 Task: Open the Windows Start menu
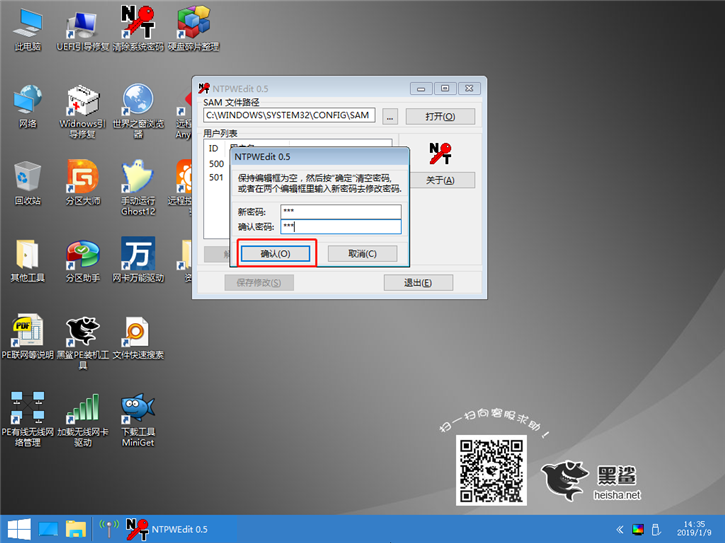click(x=18, y=528)
